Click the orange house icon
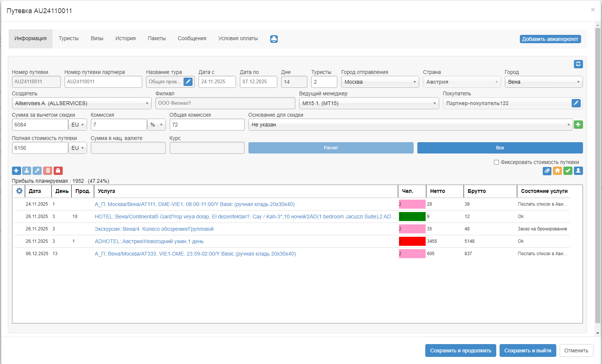 [x=557, y=171]
